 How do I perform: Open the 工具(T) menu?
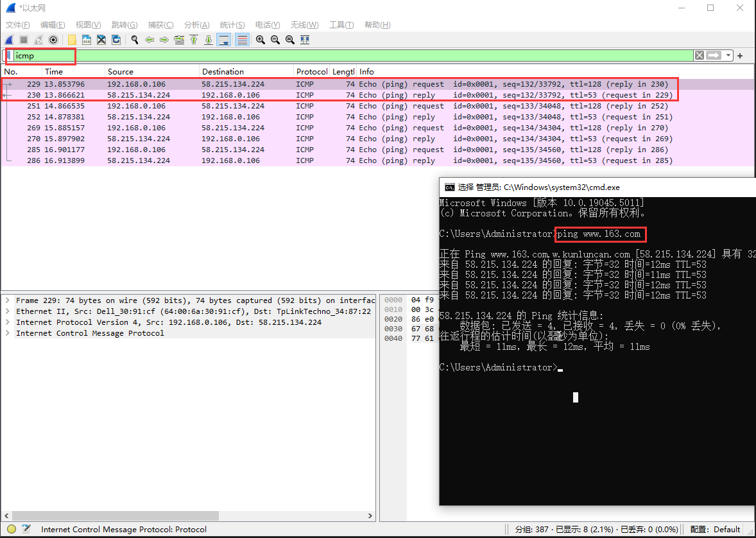pos(341,24)
